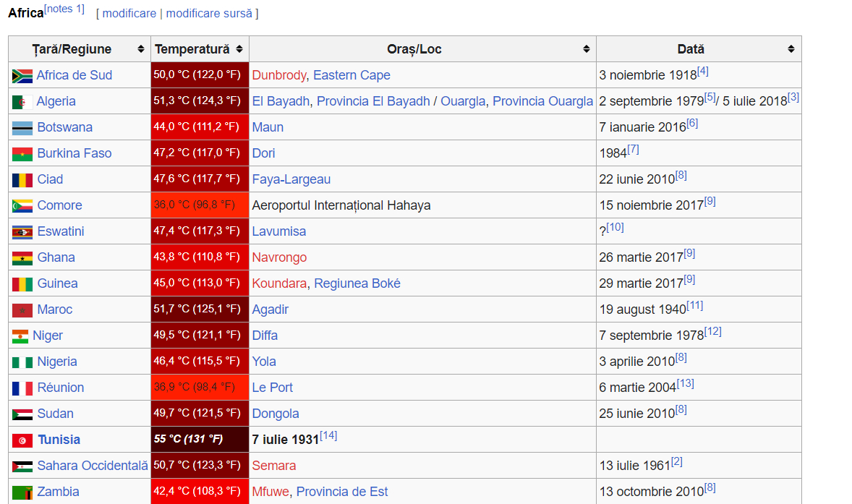Screen dimensions: 852x504
Task: Click the Nigeria flag icon
Action: point(22,362)
